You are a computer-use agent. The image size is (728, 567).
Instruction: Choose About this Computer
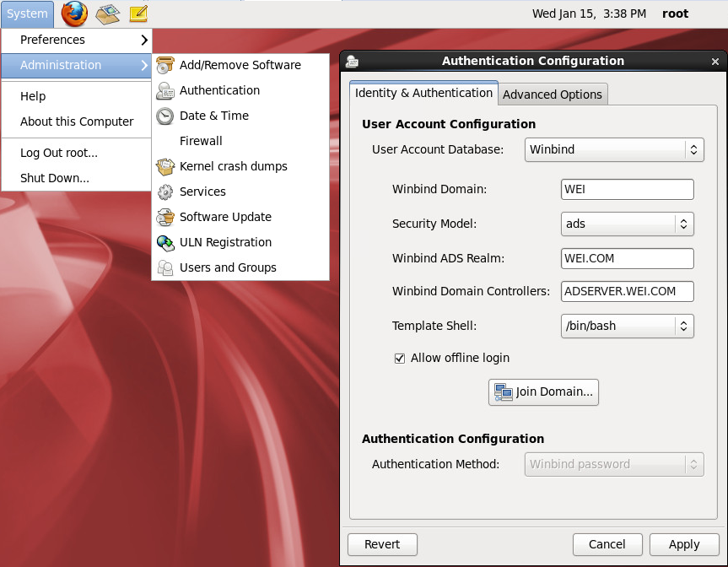coord(77,121)
